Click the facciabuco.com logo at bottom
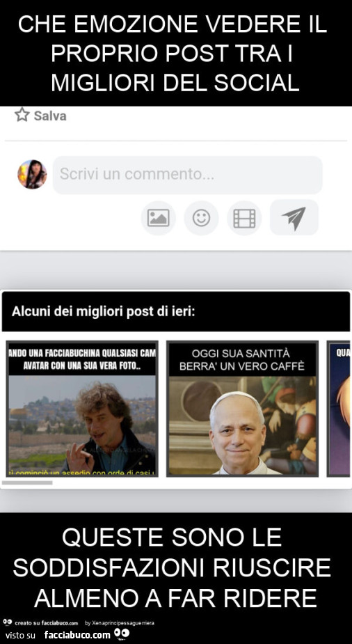352x644 pixels. pyautogui.click(x=87, y=634)
